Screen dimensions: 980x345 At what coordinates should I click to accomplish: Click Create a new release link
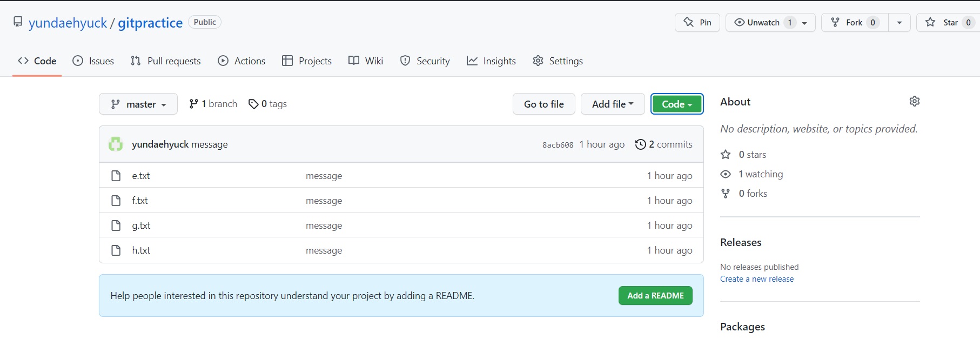click(x=757, y=279)
